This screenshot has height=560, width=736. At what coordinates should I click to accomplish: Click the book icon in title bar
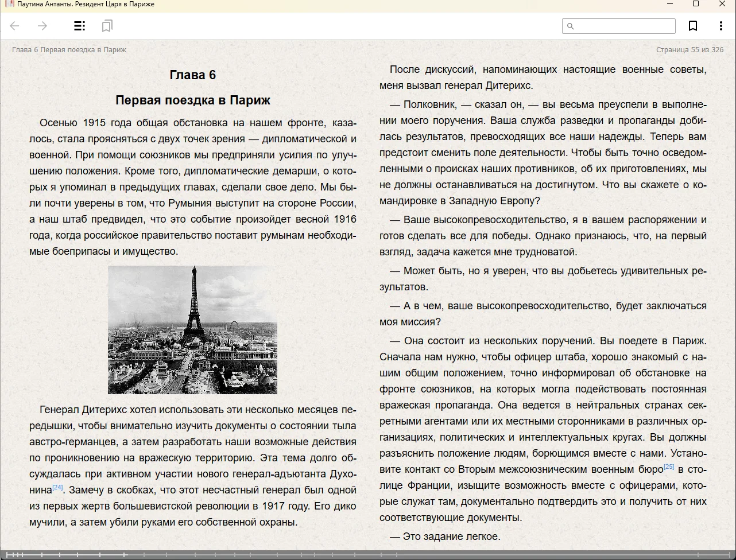point(9,4)
